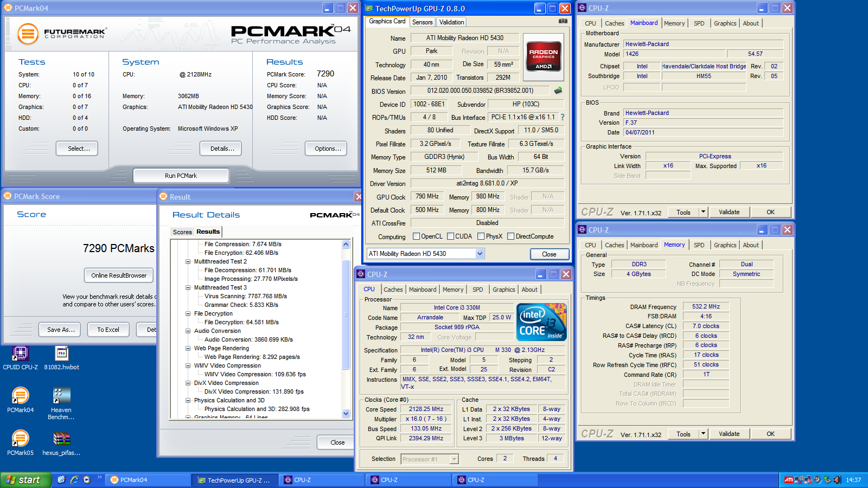The image size is (868, 488).
Task: Open About tab in the CPU-Z processor window
Action: (529, 290)
